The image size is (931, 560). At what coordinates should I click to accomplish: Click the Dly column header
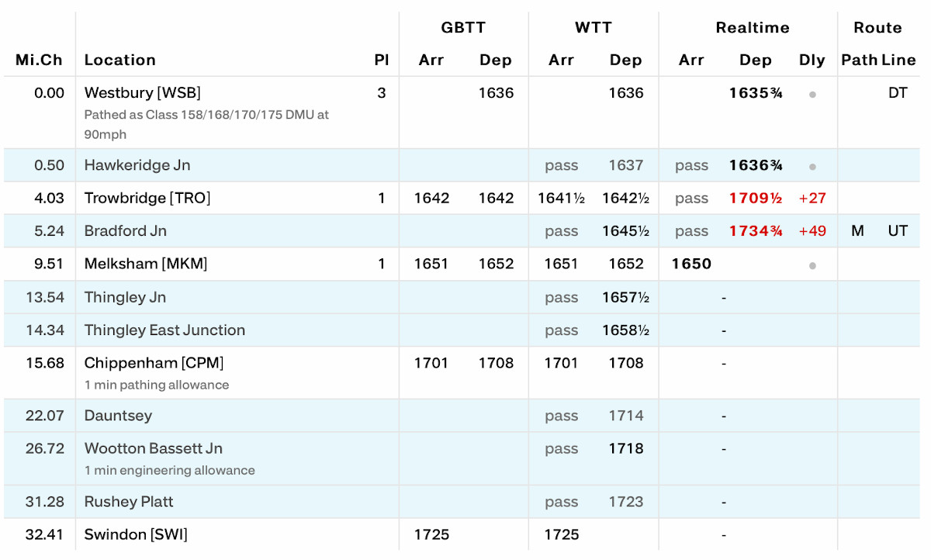[x=812, y=60]
